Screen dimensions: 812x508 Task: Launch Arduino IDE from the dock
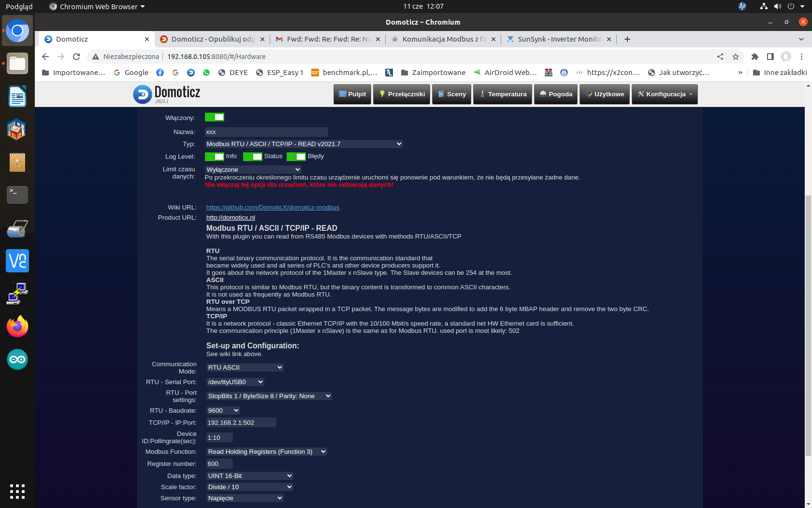[17, 359]
